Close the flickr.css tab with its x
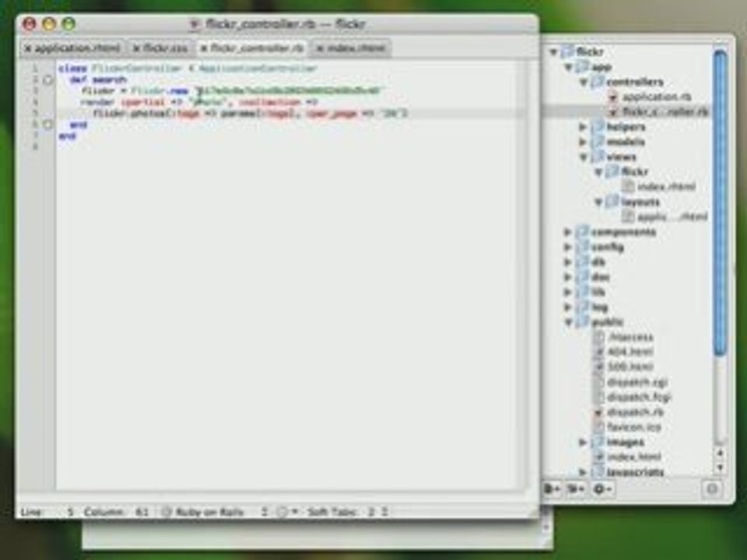 (136, 48)
